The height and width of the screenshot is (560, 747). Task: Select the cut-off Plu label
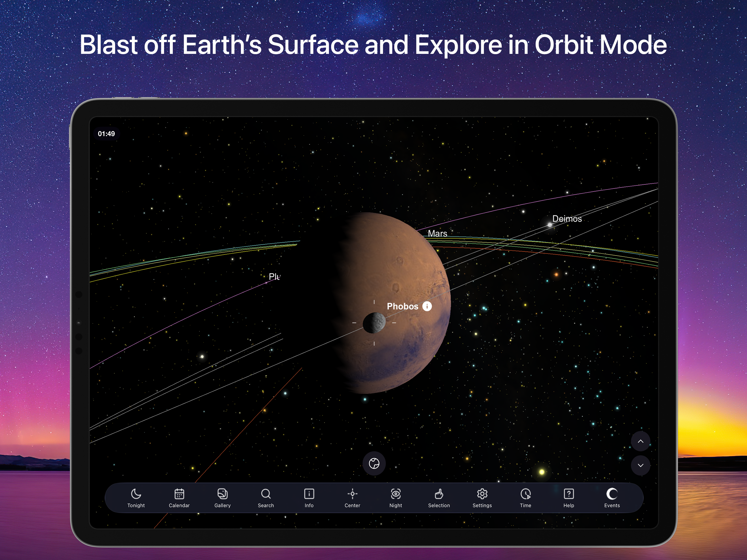pos(275,277)
